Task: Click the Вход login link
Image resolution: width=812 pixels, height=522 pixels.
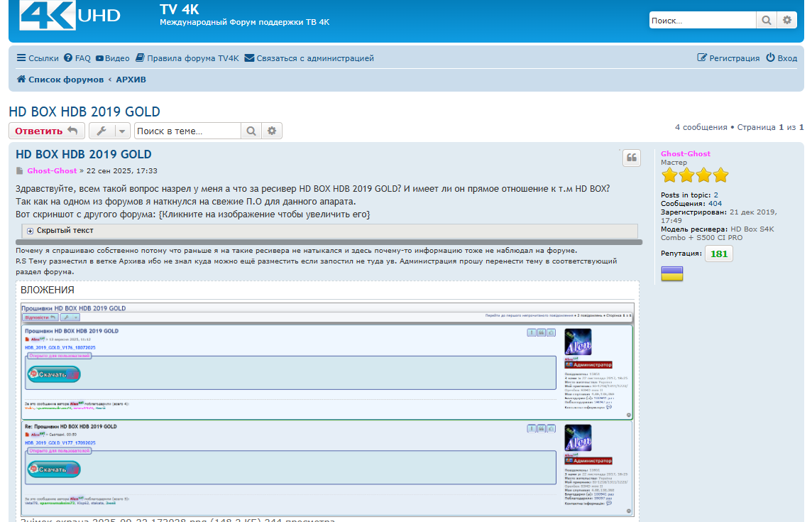Action: coord(781,58)
